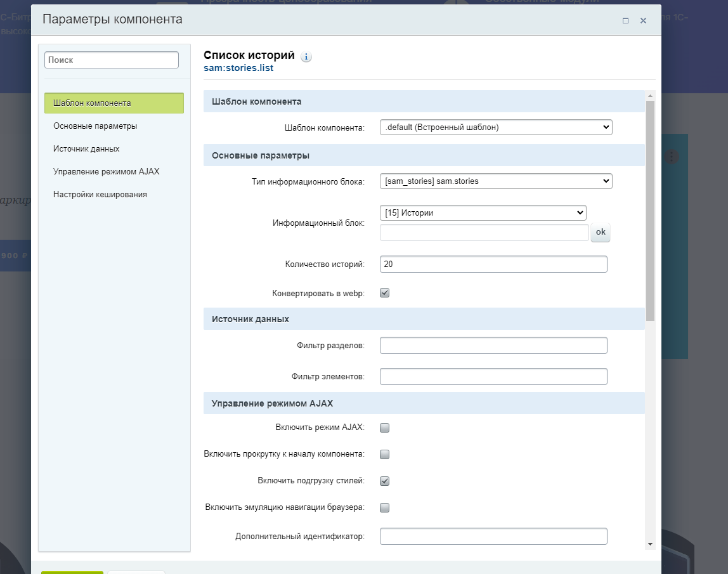Enable Включить эмуляцию навигации браузера checkbox
The height and width of the screenshot is (574, 728).
pos(384,507)
